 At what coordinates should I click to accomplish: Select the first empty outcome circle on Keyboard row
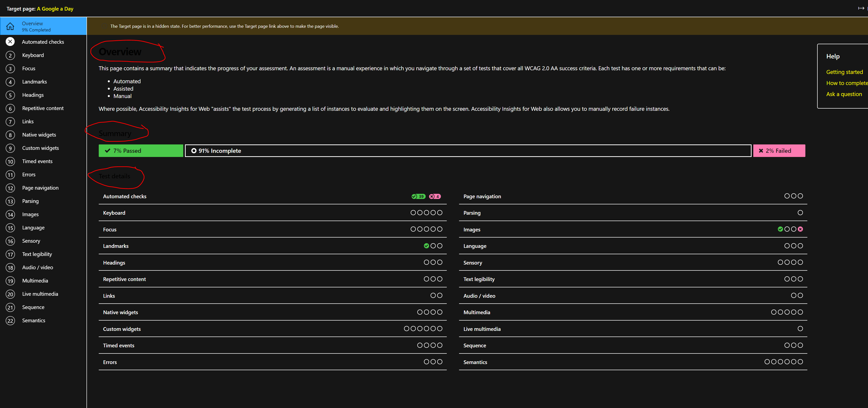point(413,212)
